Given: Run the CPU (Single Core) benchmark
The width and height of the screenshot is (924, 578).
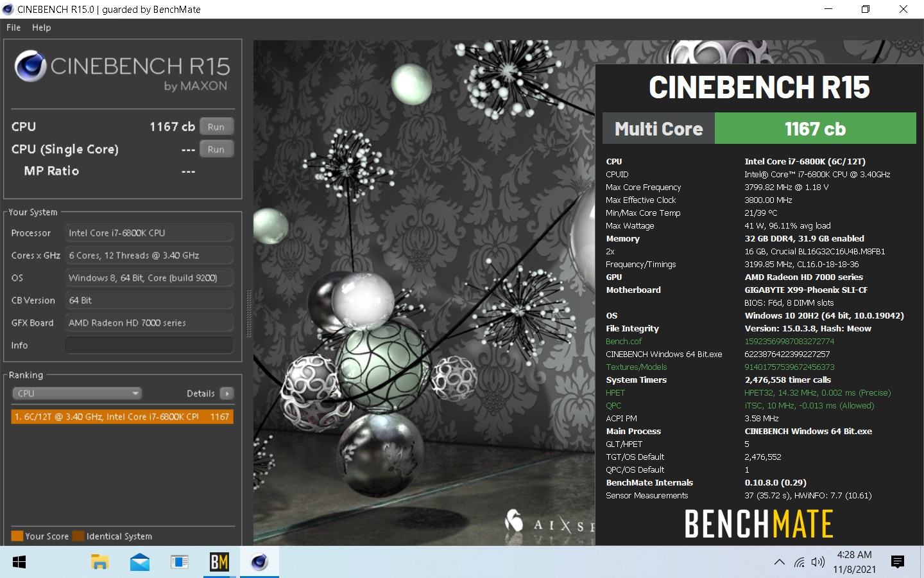Looking at the screenshot, I should 216,150.
